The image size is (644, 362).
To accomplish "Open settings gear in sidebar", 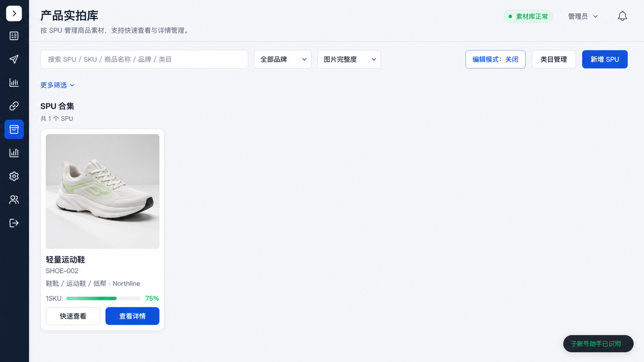I will click(x=14, y=176).
